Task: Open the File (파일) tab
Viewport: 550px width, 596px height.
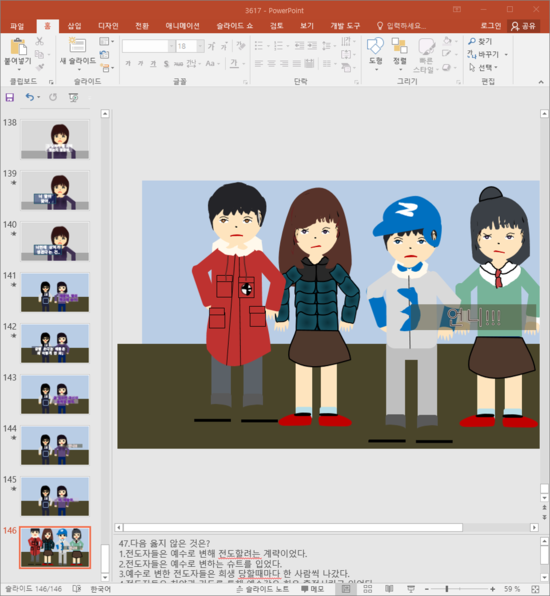Action: click(x=17, y=26)
